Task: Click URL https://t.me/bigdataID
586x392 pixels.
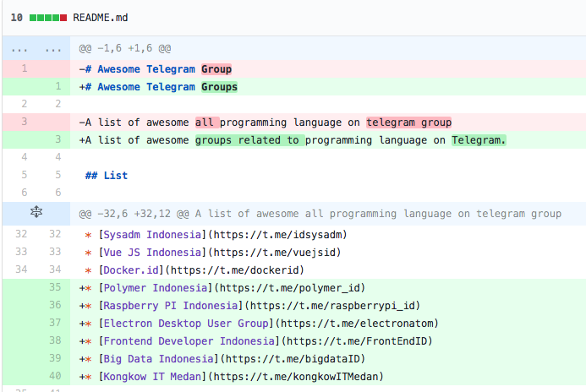Action: tap(293, 359)
